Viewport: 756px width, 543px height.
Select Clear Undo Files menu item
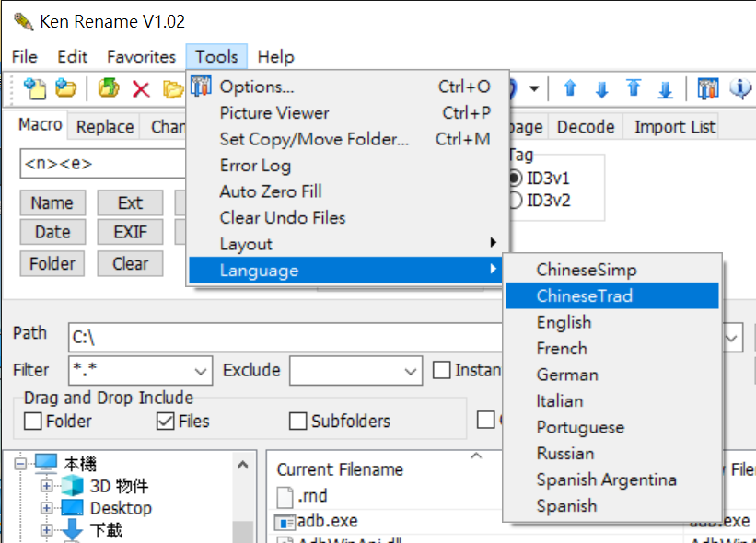(347, 218)
